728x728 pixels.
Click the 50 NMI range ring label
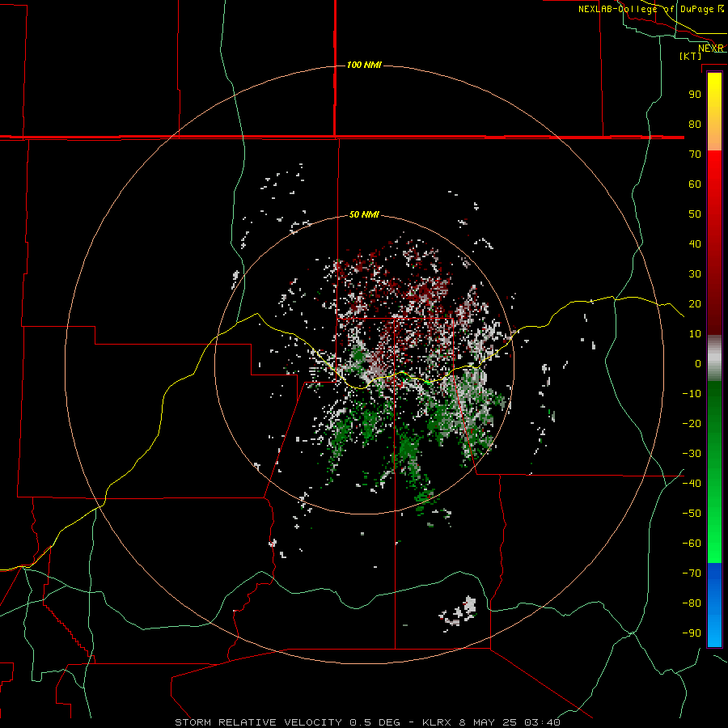[x=364, y=214]
